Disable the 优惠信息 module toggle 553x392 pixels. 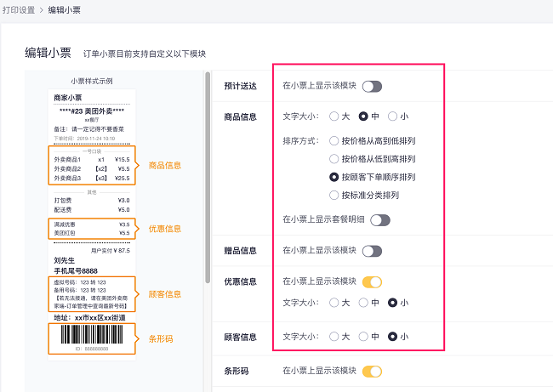(372, 281)
